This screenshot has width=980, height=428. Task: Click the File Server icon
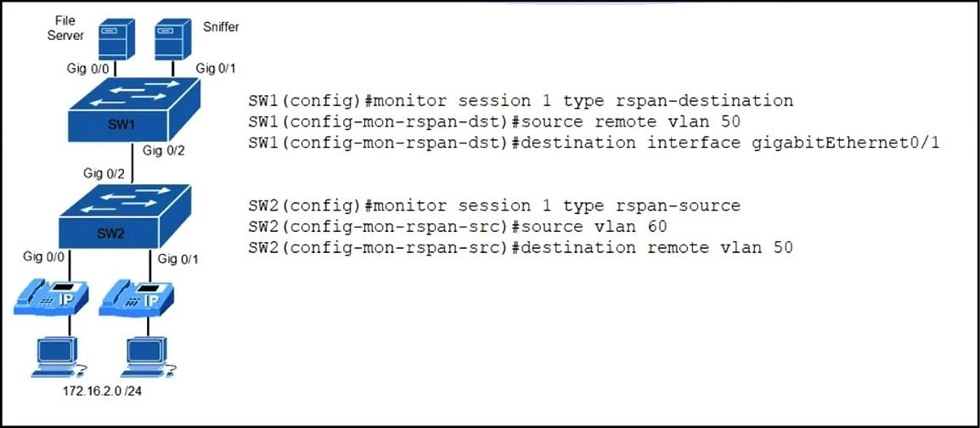pos(117,37)
